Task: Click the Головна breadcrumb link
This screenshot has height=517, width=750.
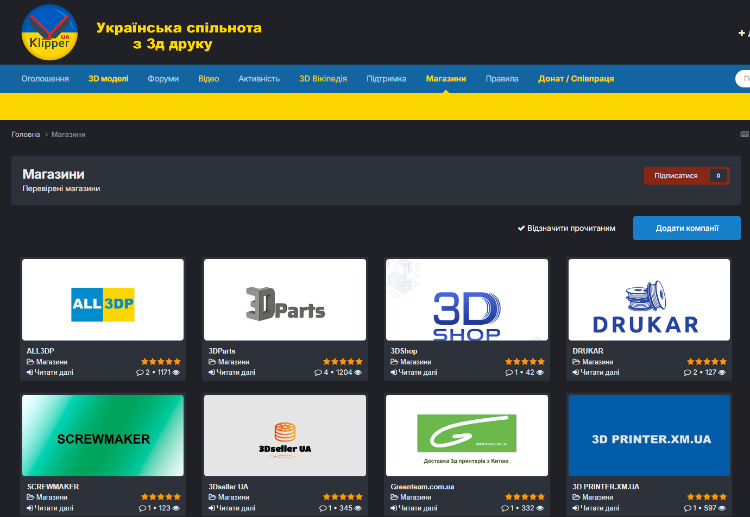Action: [x=26, y=134]
